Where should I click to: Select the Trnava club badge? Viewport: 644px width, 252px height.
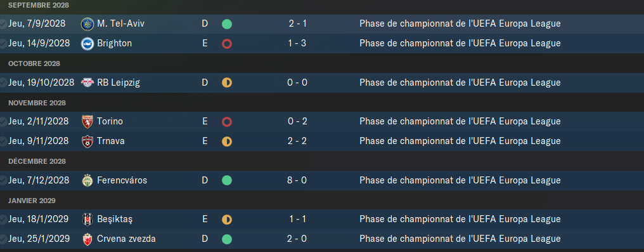point(87,141)
